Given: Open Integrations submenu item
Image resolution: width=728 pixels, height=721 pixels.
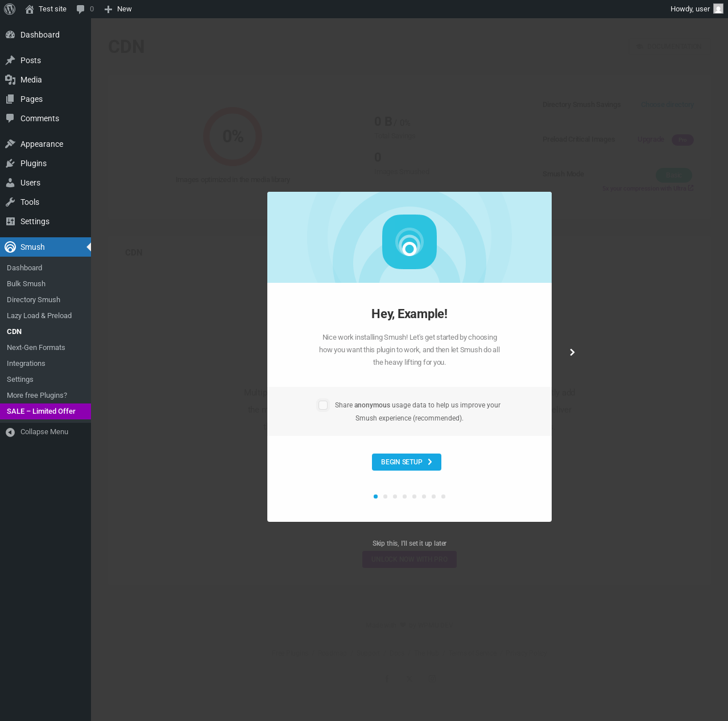Looking at the screenshot, I should 45,364.
